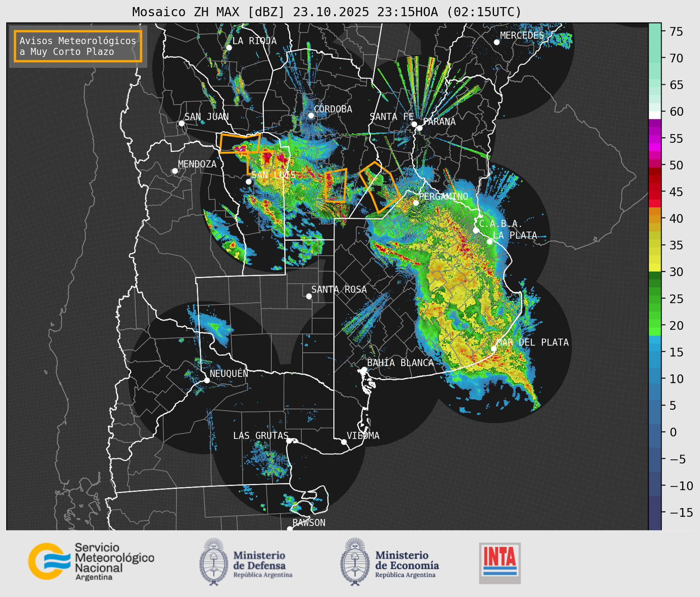Click the C.A.B.A. city marker
700x597 pixels.
pos(476,230)
